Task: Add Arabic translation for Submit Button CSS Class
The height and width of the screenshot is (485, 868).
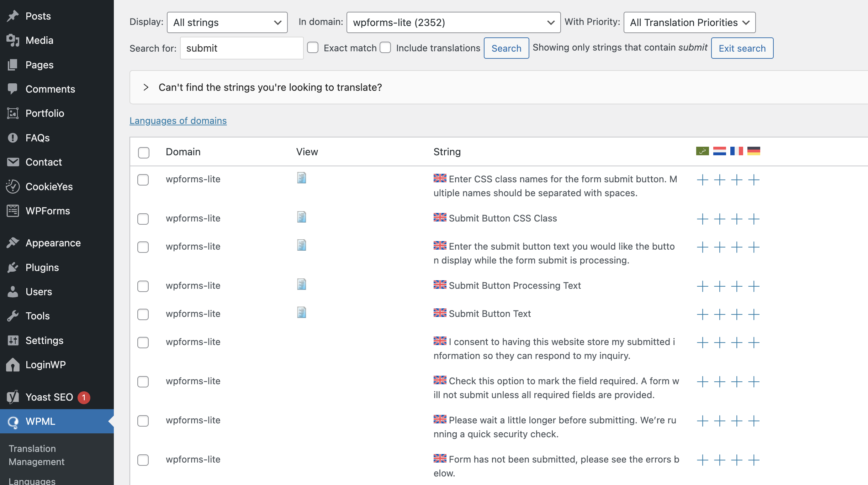Action: click(x=703, y=219)
